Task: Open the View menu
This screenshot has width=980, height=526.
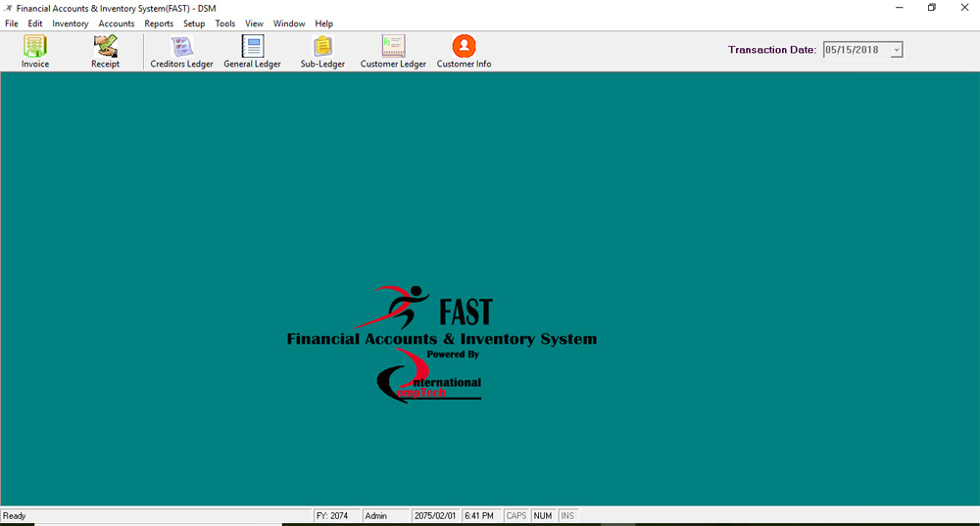Action: [x=254, y=24]
